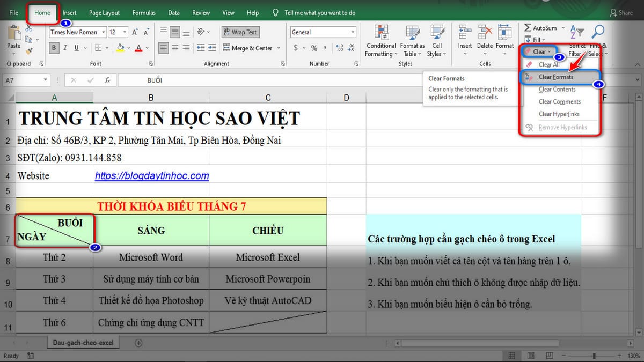
Task: Toggle Wrap Text for selected cell
Action: pyautogui.click(x=240, y=32)
